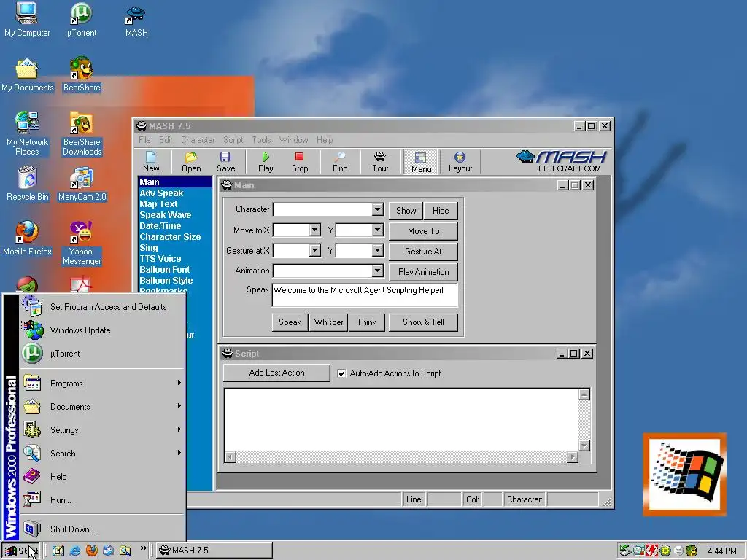
Task: Click script area scroll down arrow
Action: 584,446
